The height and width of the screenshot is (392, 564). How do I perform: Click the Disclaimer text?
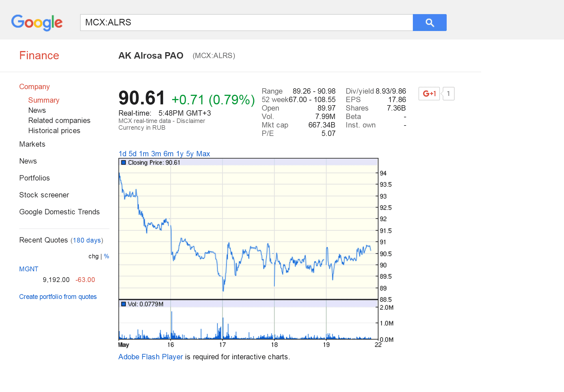tap(191, 121)
